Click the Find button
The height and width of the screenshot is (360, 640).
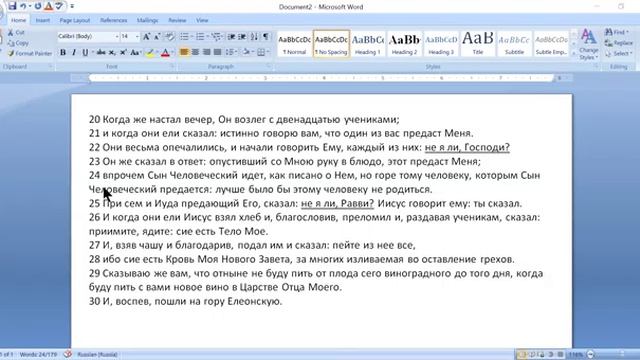point(617,32)
